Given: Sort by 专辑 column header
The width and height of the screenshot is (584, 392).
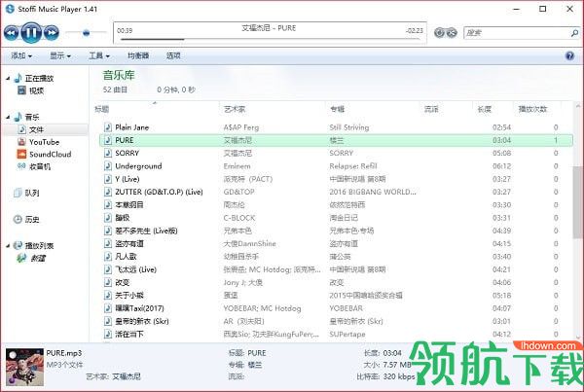Looking at the screenshot, I should pos(337,109).
